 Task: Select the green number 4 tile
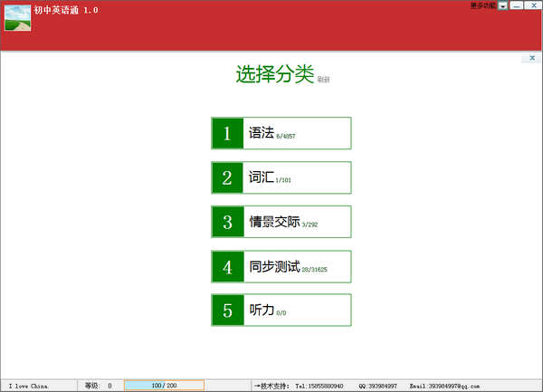(x=227, y=266)
